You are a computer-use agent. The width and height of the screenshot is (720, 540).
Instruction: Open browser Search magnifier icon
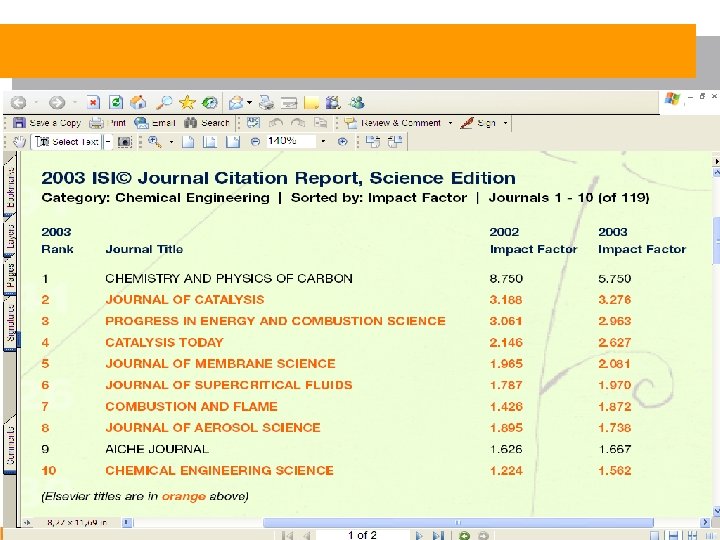(164, 102)
